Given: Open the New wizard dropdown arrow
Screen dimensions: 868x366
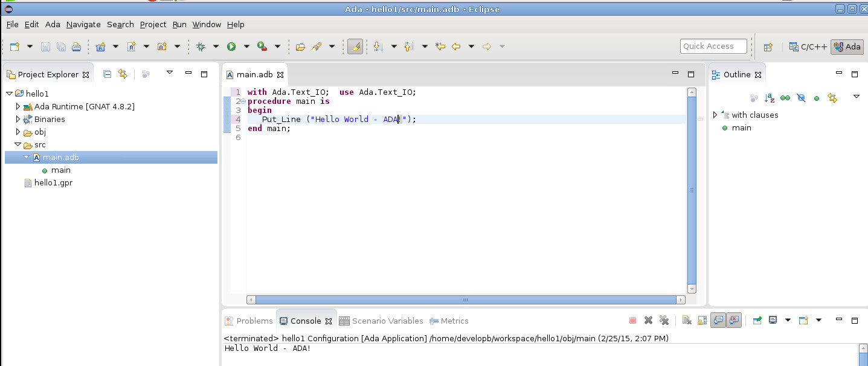Looking at the screenshot, I should [30, 47].
